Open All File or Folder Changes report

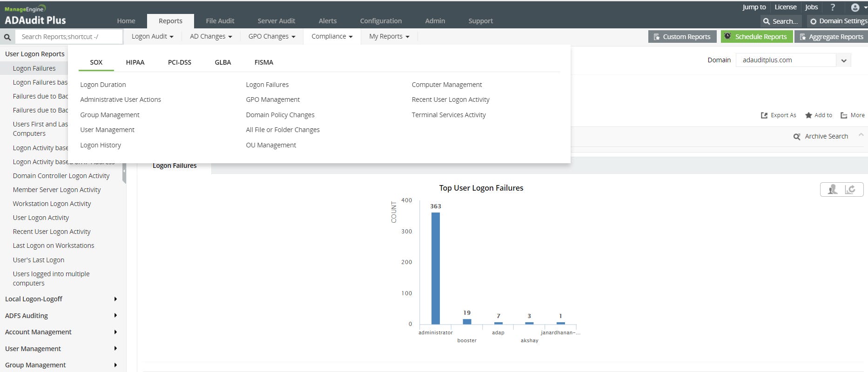283,130
